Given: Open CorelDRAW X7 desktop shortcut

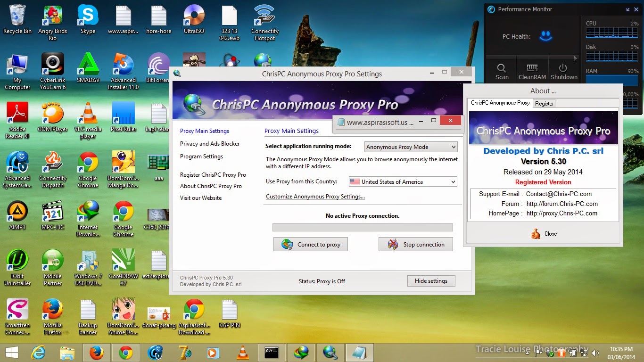Looking at the screenshot, I should point(124,268).
